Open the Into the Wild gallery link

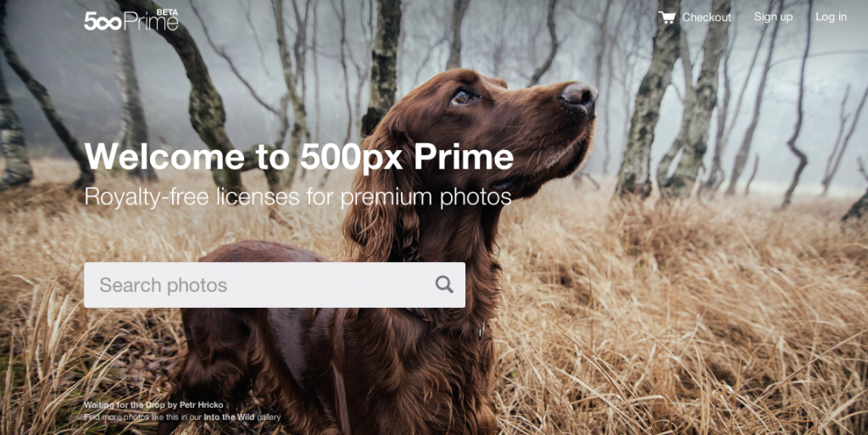[229, 417]
